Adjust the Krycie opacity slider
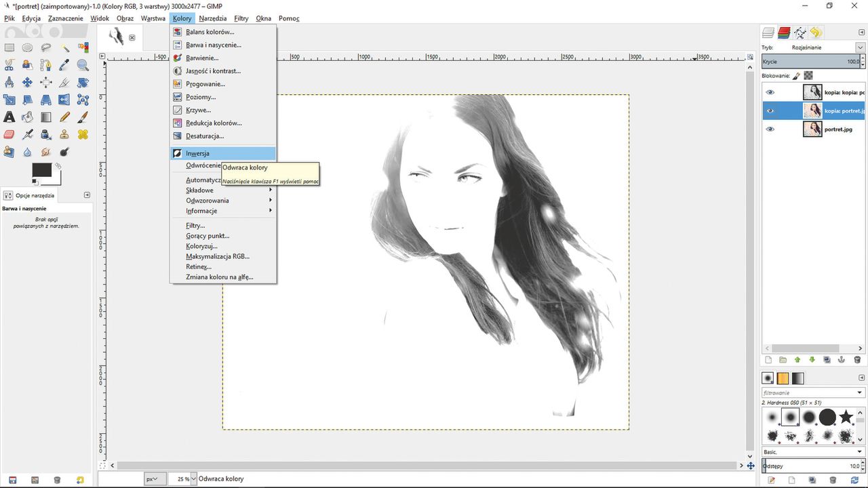 pyautogui.click(x=810, y=61)
